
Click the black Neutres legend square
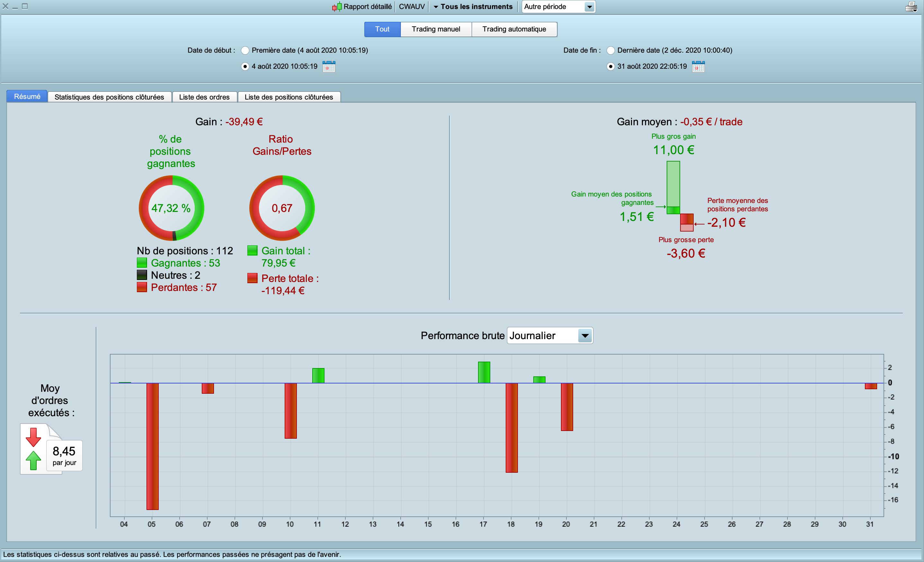tap(142, 275)
